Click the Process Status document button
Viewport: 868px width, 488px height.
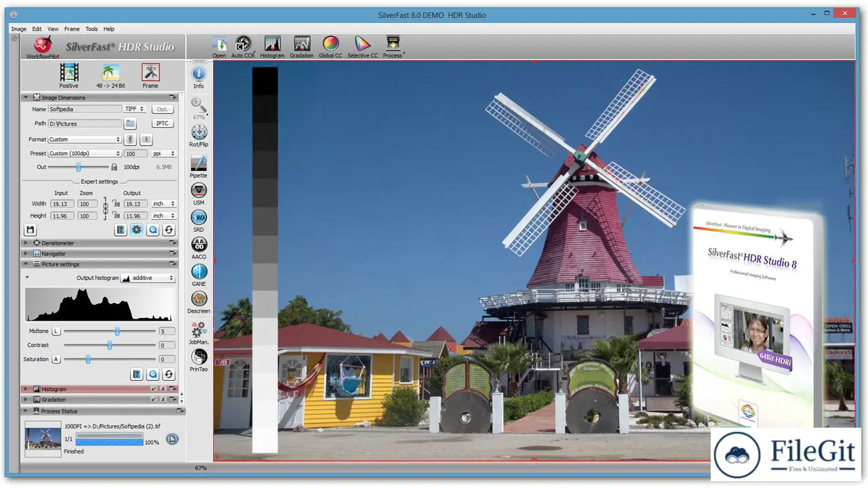click(172, 439)
